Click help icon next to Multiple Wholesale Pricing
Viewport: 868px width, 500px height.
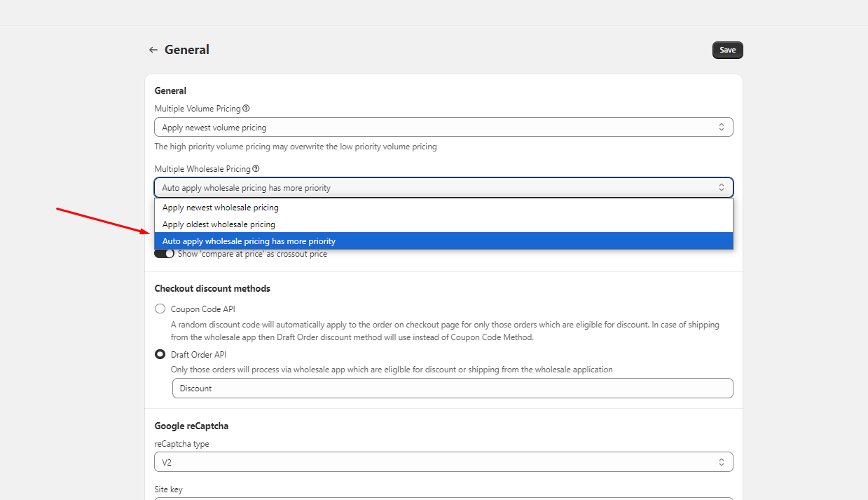click(256, 169)
